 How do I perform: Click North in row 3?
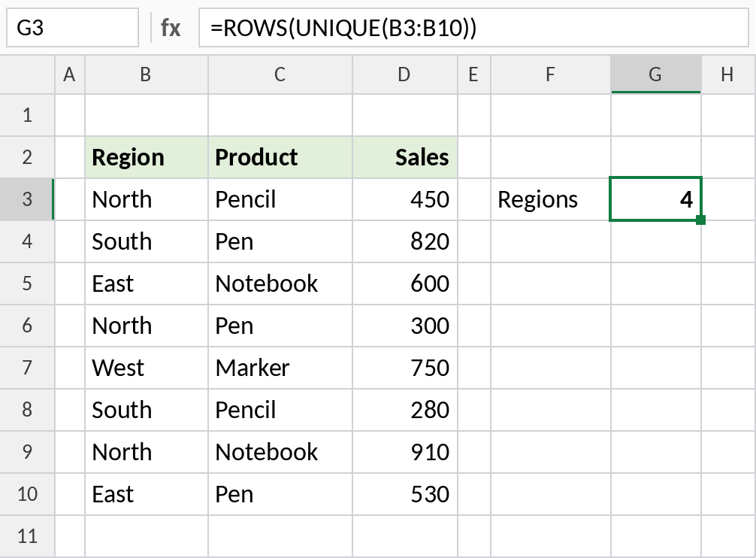[x=147, y=199]
